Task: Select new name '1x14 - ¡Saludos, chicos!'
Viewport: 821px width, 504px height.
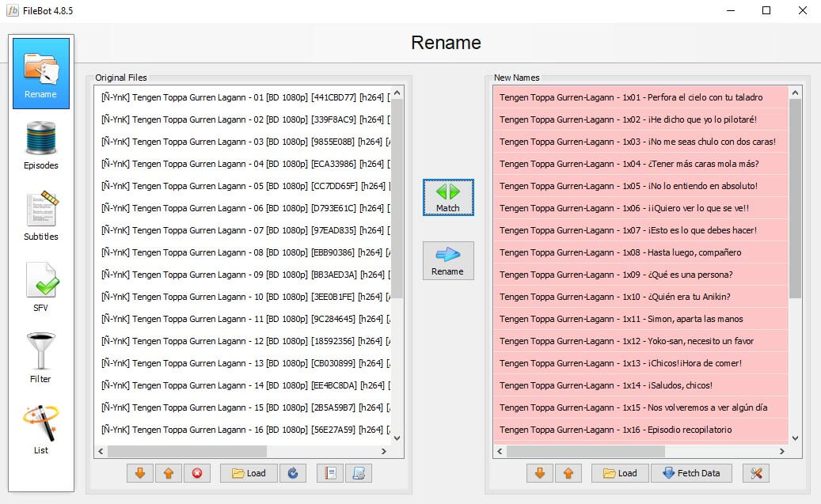Action: coord(640,385)
